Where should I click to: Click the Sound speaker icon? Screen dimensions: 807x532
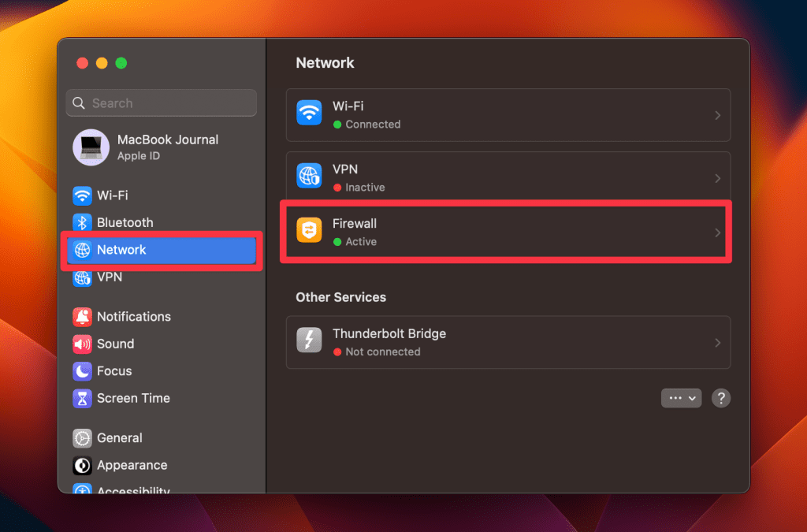click(82, 344)
